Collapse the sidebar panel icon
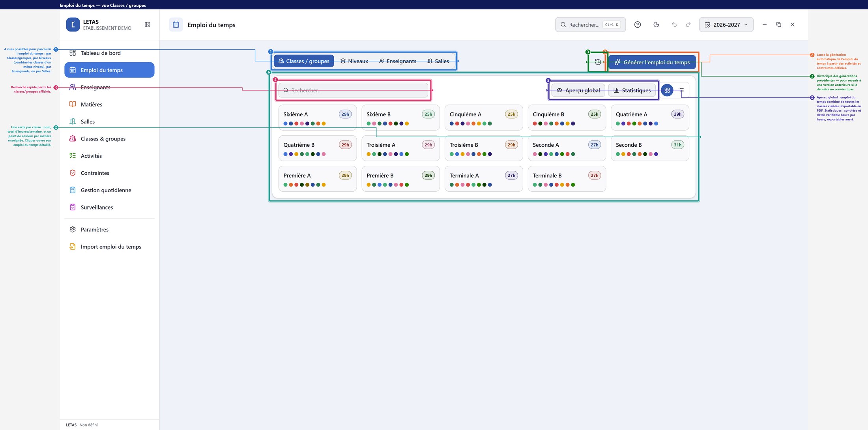The image size is (868, 430). 148,24
